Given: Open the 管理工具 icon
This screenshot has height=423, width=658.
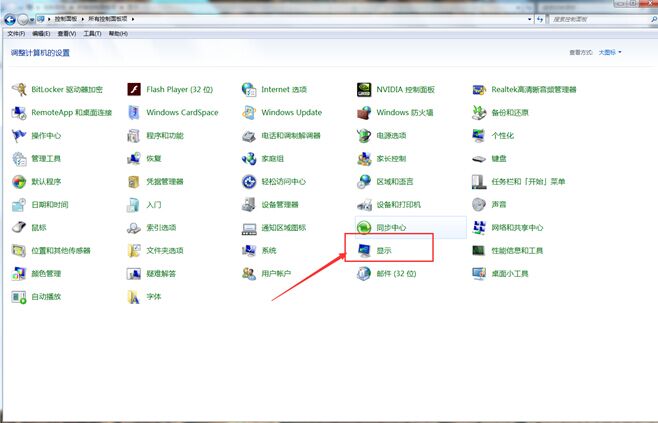Looking at the screenshot, I should coord(19,159).
